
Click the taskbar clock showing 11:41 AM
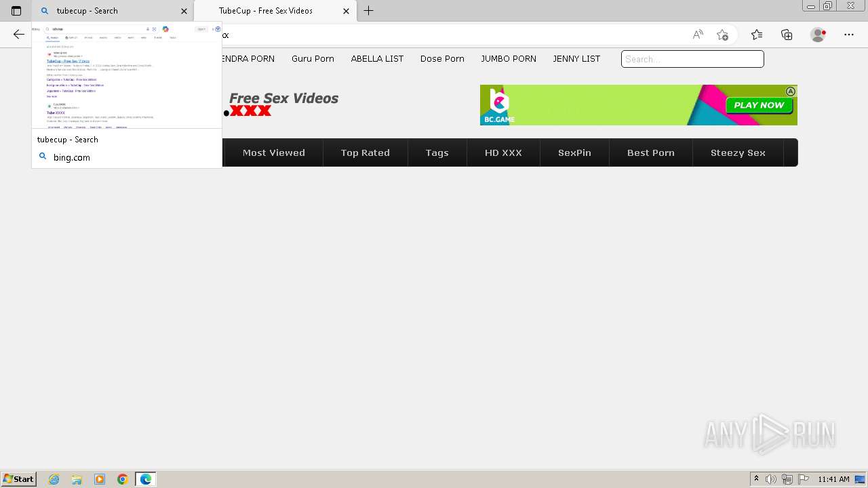pyautogui.click(x=833, y=479)
